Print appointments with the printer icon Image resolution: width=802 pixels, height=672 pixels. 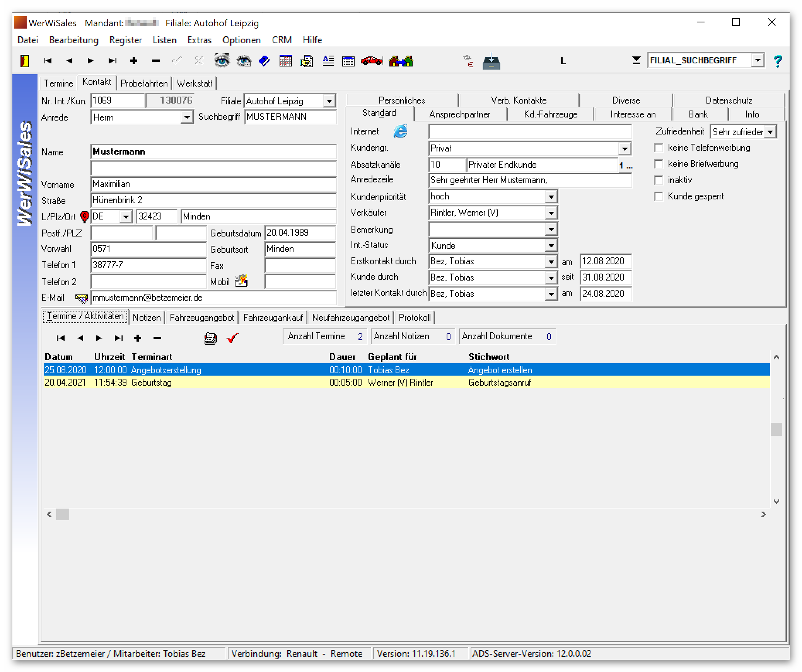pos(210,339)
